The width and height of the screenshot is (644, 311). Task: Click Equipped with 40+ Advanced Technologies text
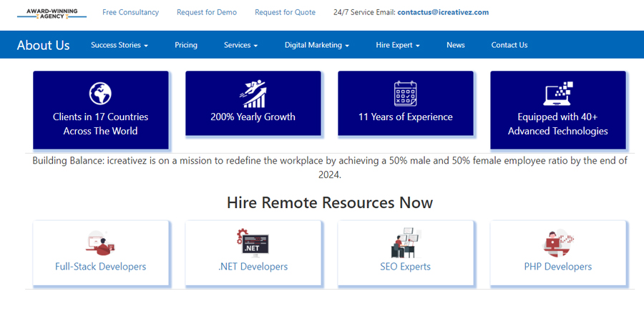557,124
